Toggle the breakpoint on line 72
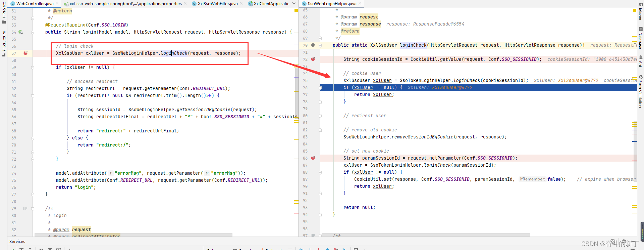This screenshot has height=250, width=644. [x=313, y=59]
